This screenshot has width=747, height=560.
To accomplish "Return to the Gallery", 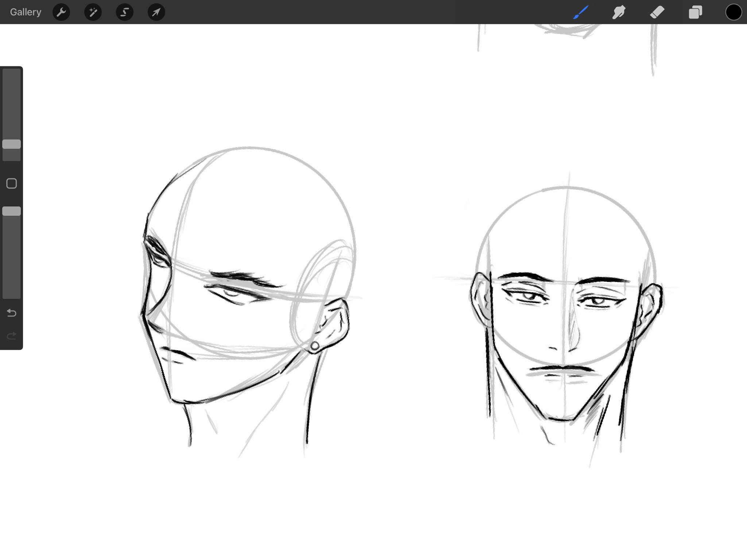I will (26, 12).
